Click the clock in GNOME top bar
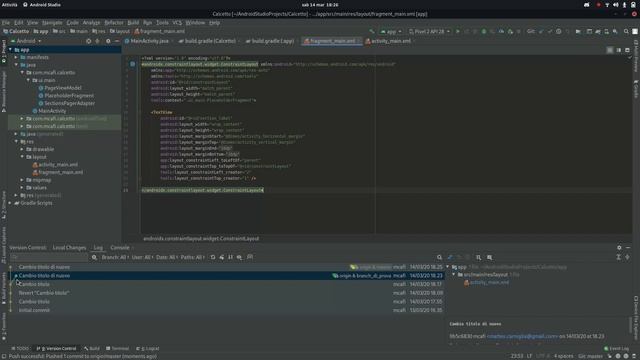 pos(320,5)
